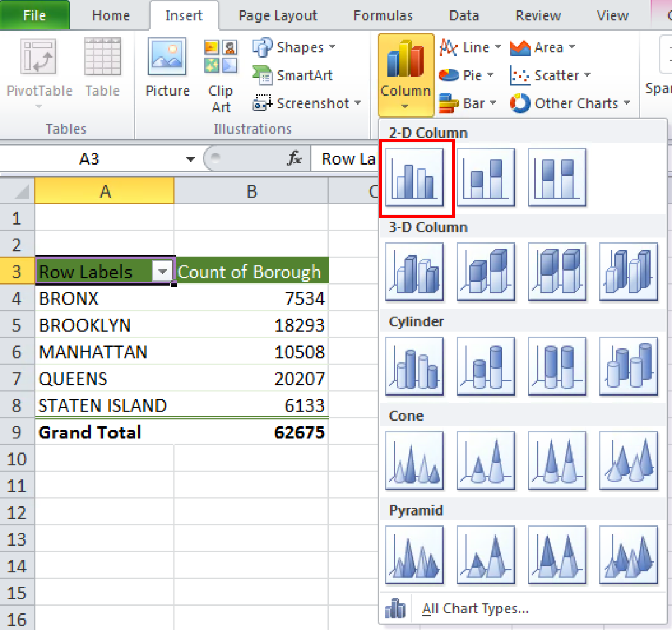Image resolution: width=672 pixels, height=630 pixels.
Task: Click the select-all corner of the sheet
Action: pos(18,191)
